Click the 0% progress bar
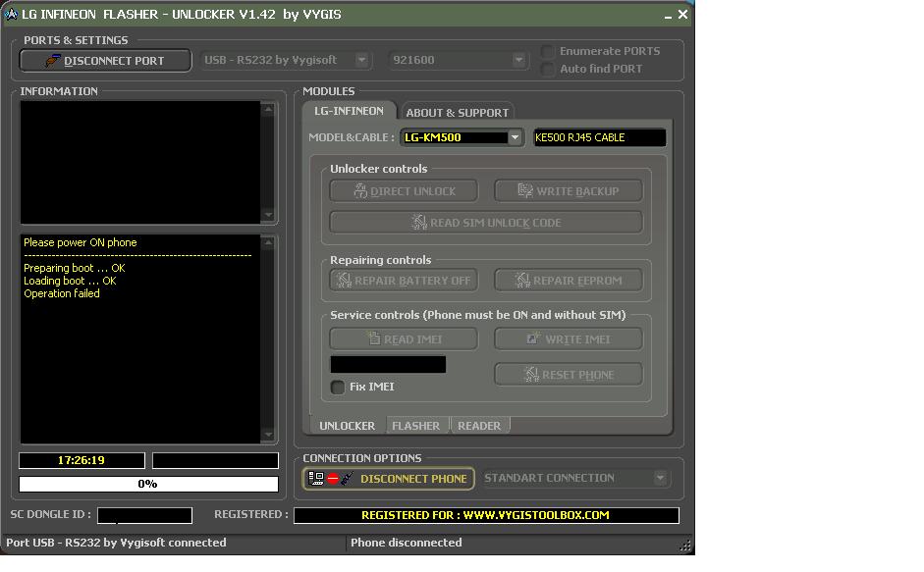This screenshot has width=924, height=572. click(148, 484)
